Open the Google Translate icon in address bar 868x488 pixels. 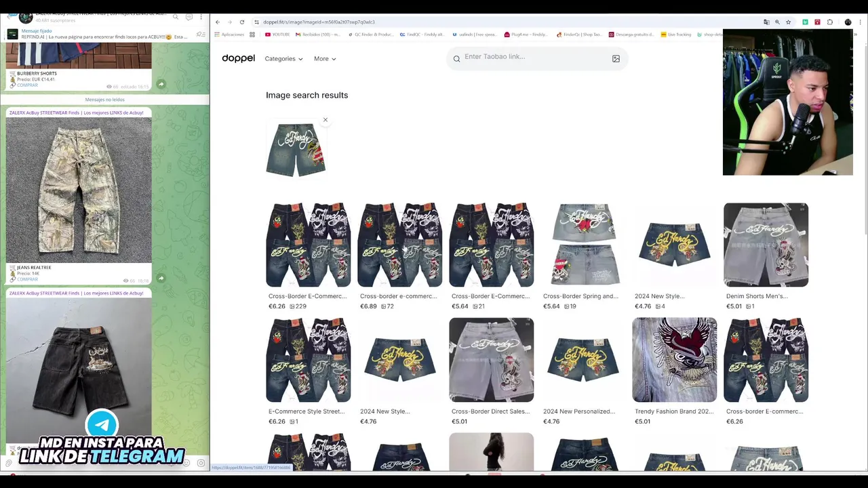click(766, 22)
